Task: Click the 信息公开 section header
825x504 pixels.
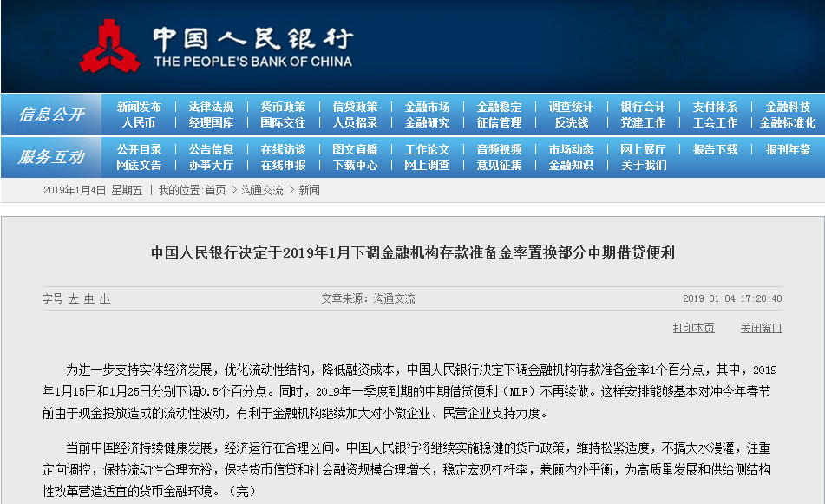Action: (52, 115)
